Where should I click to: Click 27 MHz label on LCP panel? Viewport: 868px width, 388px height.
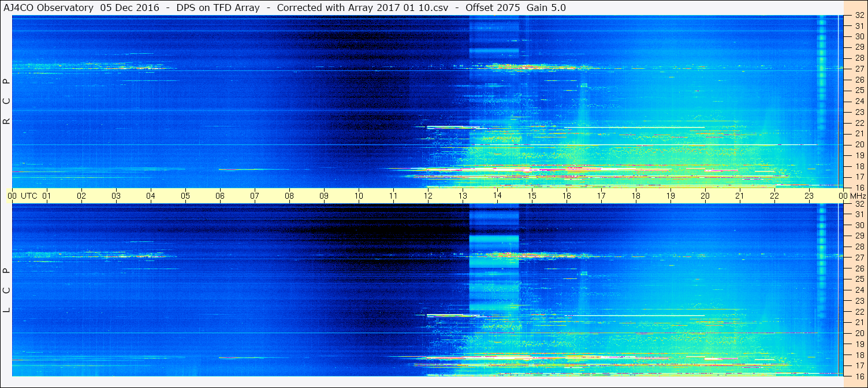[859, 258]
